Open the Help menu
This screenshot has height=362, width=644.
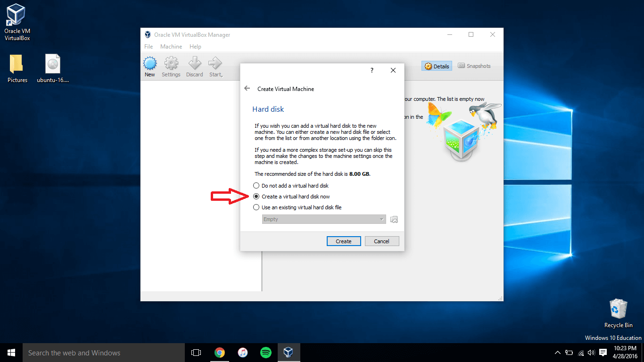pyautogui.click(x=195, y=47)
